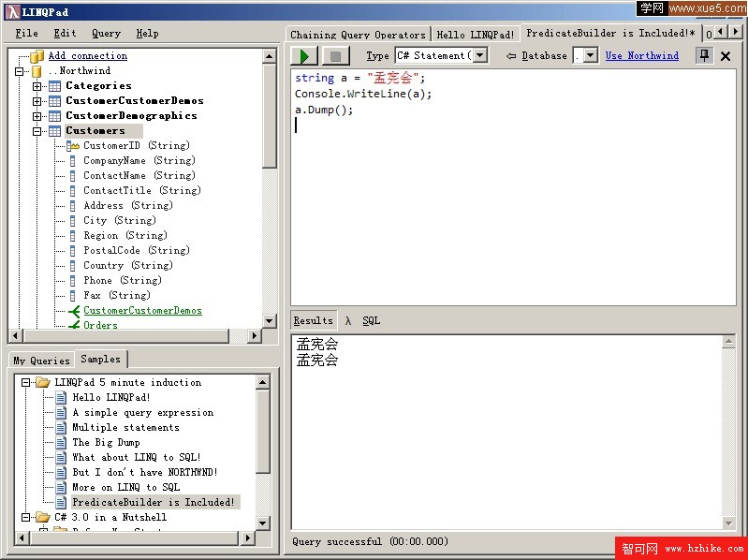The width and height of the screenshot is (748, 560).
Task: Run the query with the green play button
Action: tap(304, 56)
